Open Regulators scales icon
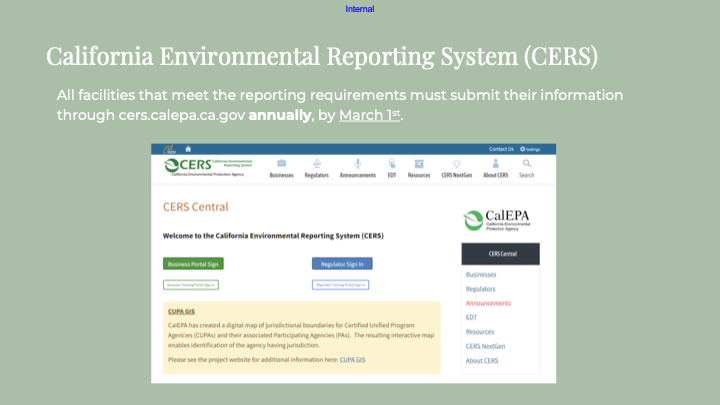720x405 pixels. 317,163
